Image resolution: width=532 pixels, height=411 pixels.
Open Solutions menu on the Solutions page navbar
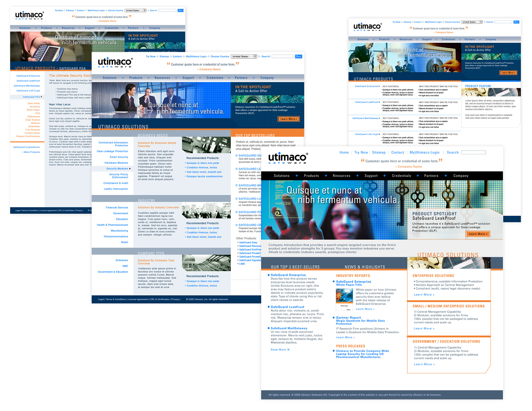tap(109, 78)
